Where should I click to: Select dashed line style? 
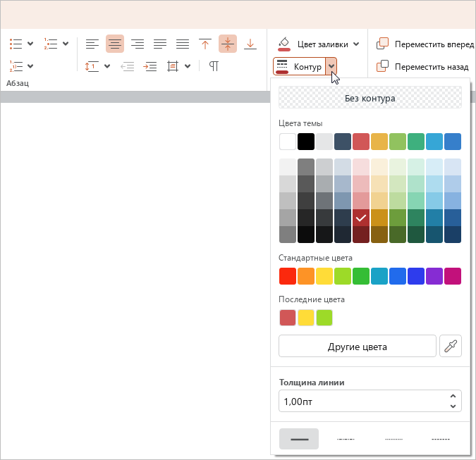click(441, 439)
